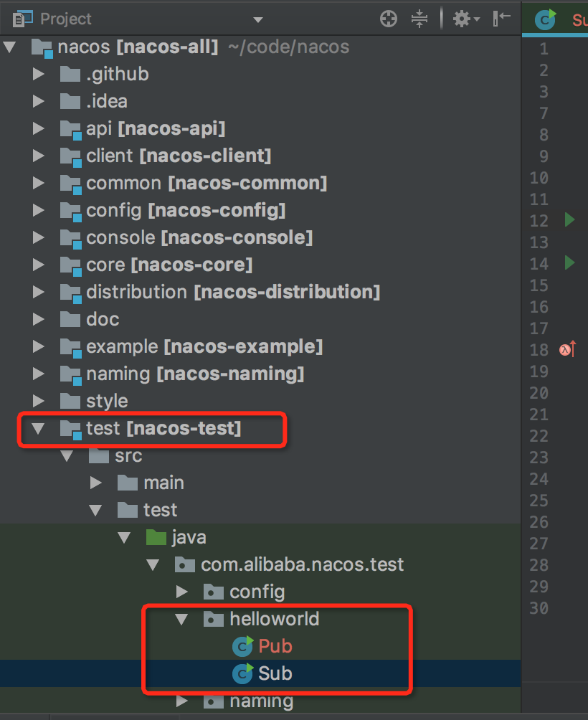Image resolution: width=588 pixels, height=720 pixels.
Task: Expand the naming nacos-naming module
Action: pos(39,374)
